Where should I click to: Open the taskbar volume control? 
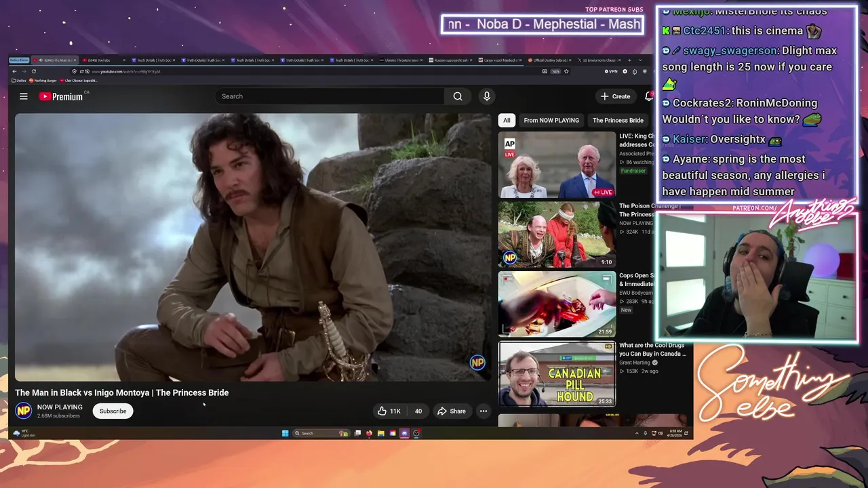tap(661, 433)
